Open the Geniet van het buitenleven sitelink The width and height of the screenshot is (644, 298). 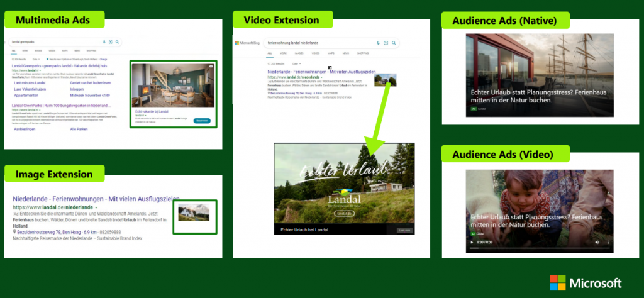(x=91, y=83)
